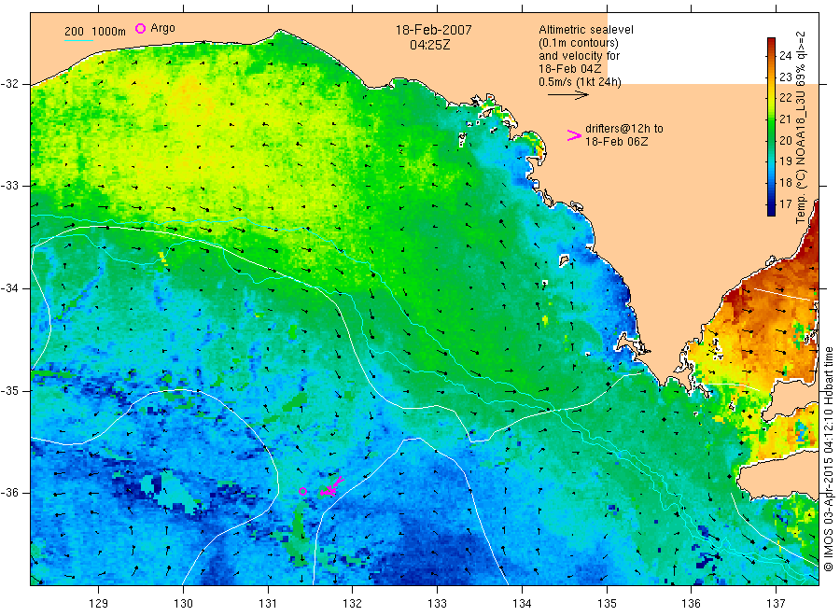Viewport: 840px width, 616px height.
Task: Click the IMOS copyright timestamp text
Action: click(828, 458)
